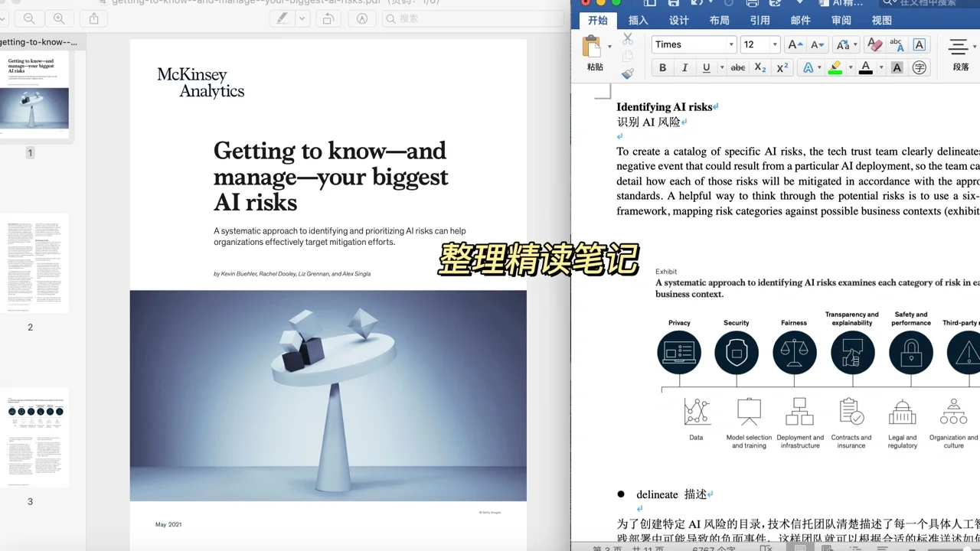This screenshot has width=980, height=551.
Task: Toggle character shading on text
Action: (897, 68)
